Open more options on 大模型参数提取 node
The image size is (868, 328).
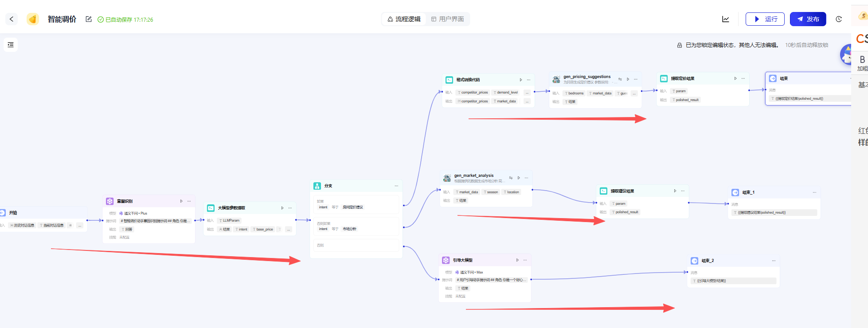(x=290, y=208)
